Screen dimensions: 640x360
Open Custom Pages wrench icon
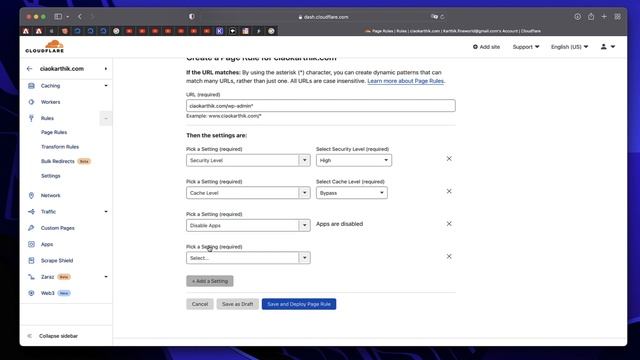[x=31, y=228]
